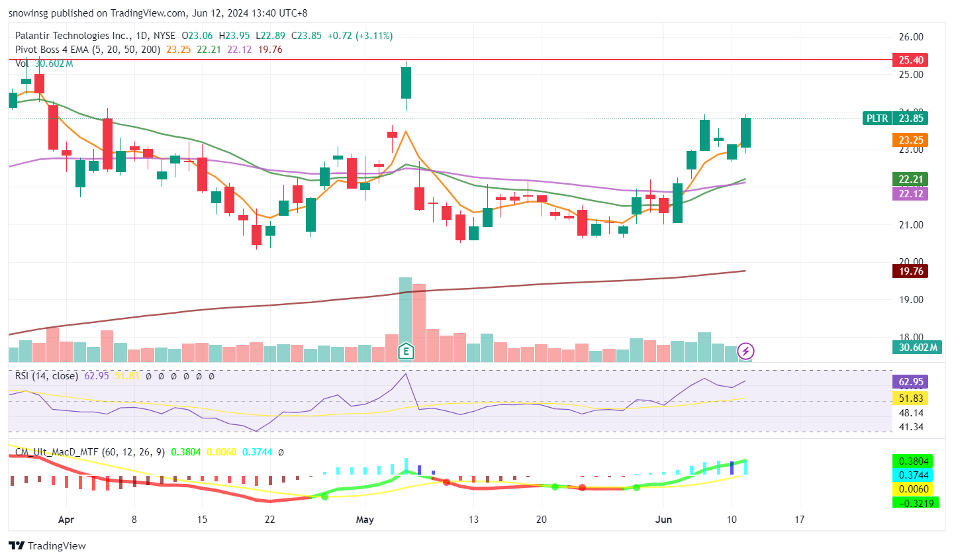The width and height of the screenshot is (954, 560).
Task: Click the green MACD cross dot in late April
Action: [324, 496]
